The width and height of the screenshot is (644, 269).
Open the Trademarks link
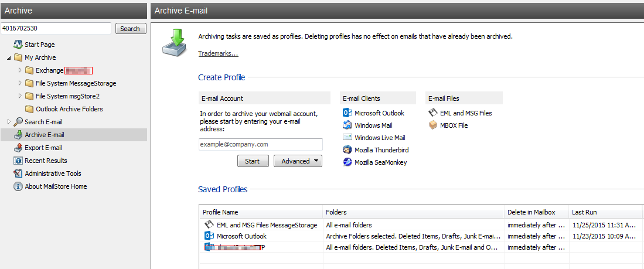pos(218,53)
